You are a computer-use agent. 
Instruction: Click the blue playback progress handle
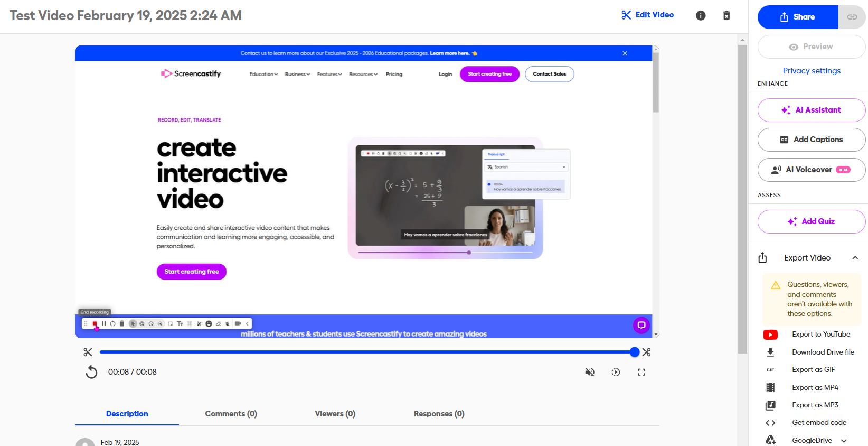635,352
